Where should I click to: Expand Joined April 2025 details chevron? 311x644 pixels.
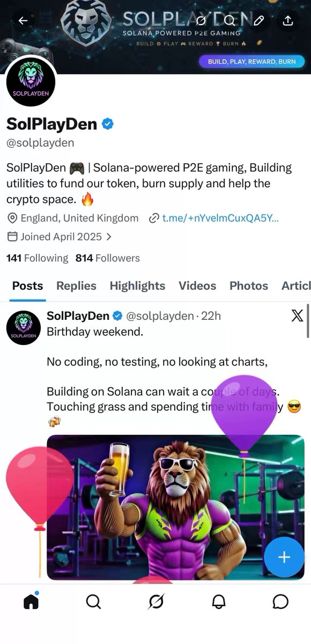(109, 237)
